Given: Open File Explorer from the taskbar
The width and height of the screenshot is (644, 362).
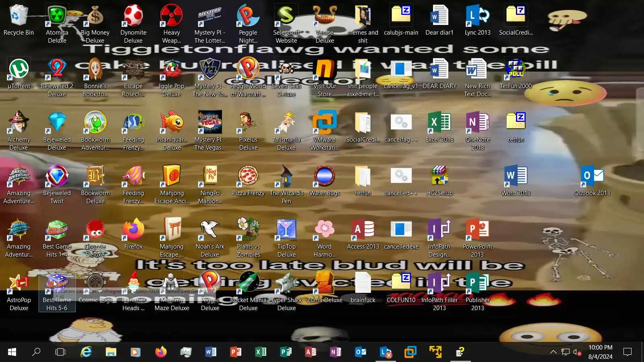Looking at the screenshot, I should coord(111,352).
